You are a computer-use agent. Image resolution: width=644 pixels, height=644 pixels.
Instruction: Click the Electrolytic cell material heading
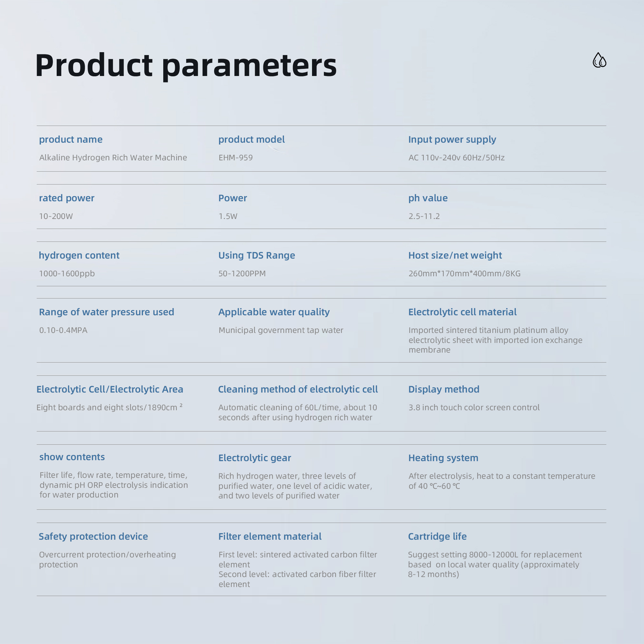coord(462,312)
